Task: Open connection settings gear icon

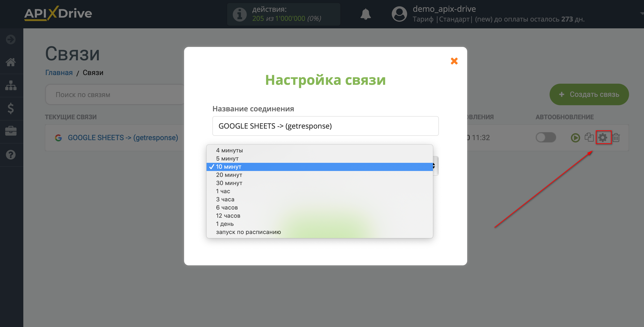Action: point(603,137)
